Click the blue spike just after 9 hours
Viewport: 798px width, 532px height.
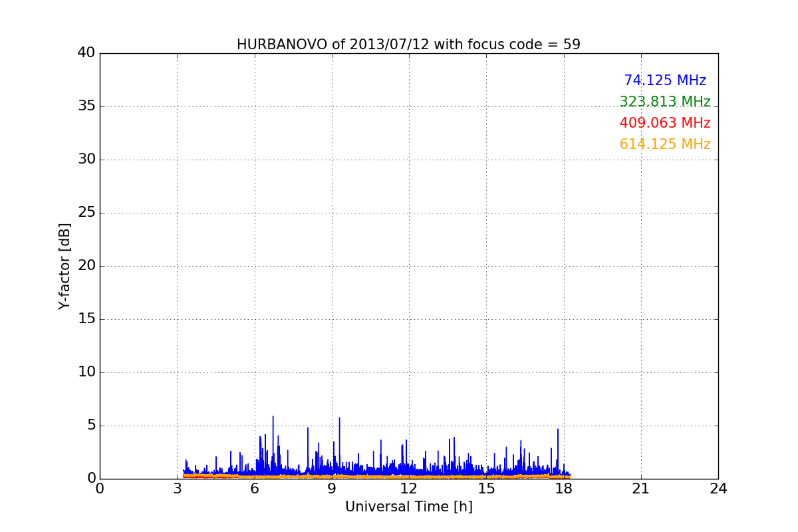coord(339,446)
